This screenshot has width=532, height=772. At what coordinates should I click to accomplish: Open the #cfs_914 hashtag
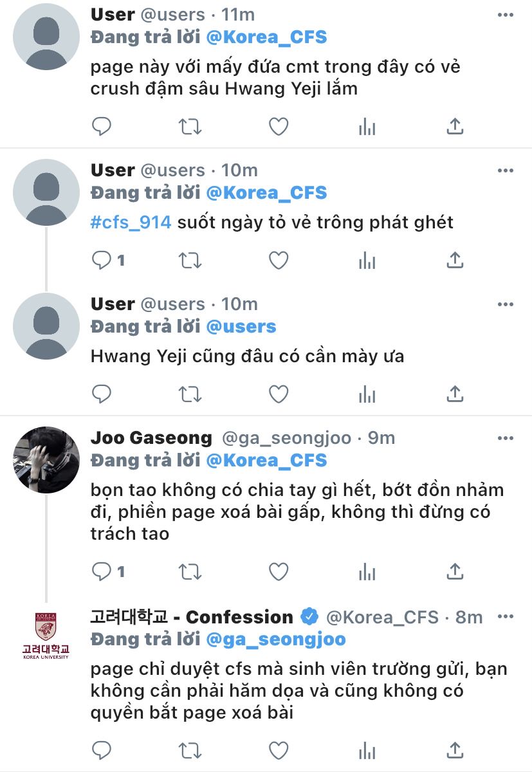coord(131,223)
